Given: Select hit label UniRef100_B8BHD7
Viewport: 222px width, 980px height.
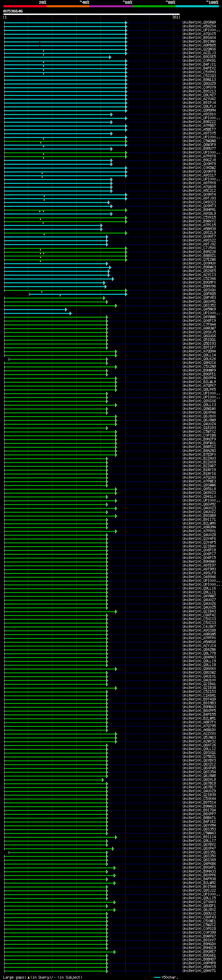Looking at the screenshot, I should [x=199, y=959].
